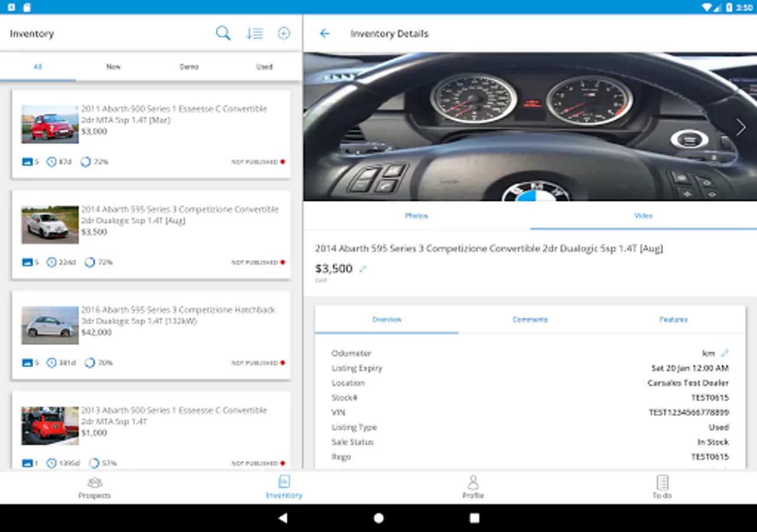
Task: Open the Features details tab
Action: [x=674, y=320]
